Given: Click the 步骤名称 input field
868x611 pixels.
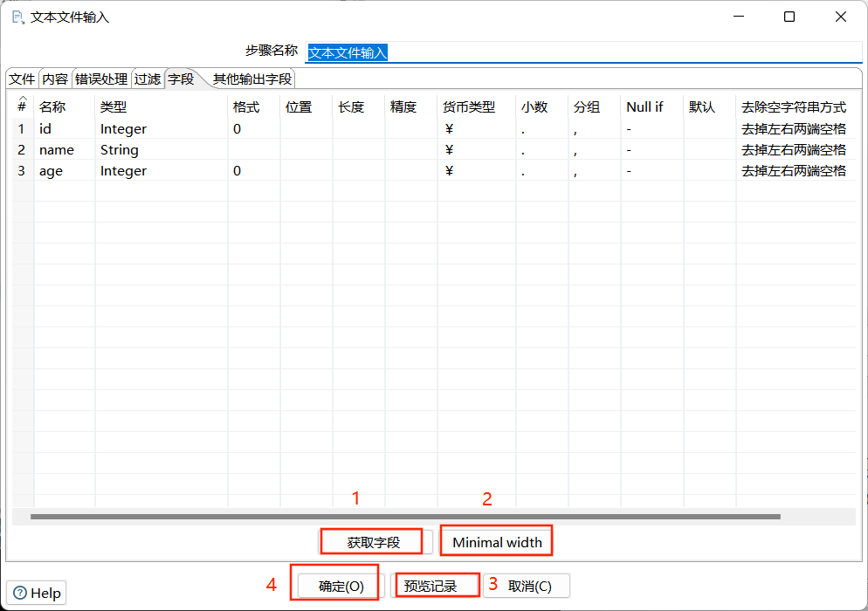Looking at the screenshot, I should pyautogui.click(x=583, y=52).
